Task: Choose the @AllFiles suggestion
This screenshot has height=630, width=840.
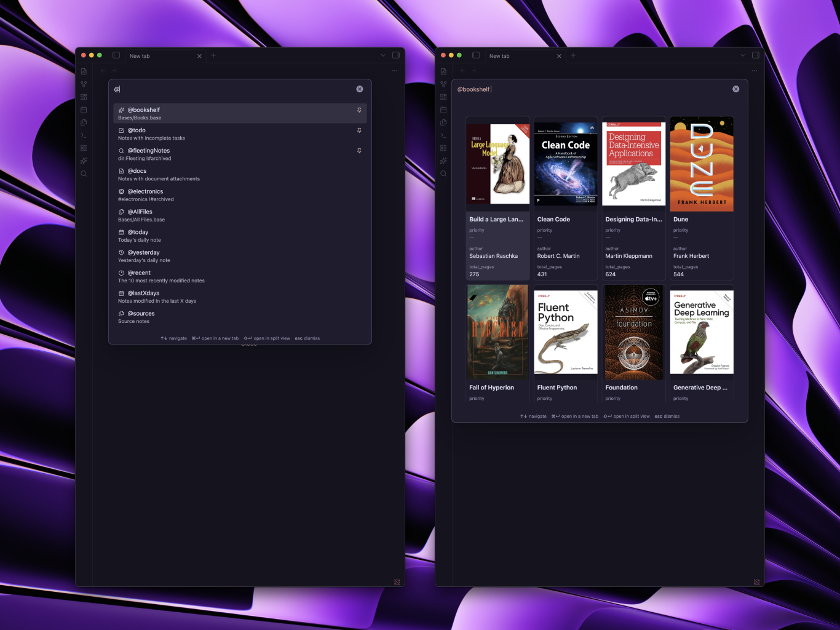Action: pyautogui.click(x=240, y=215)
